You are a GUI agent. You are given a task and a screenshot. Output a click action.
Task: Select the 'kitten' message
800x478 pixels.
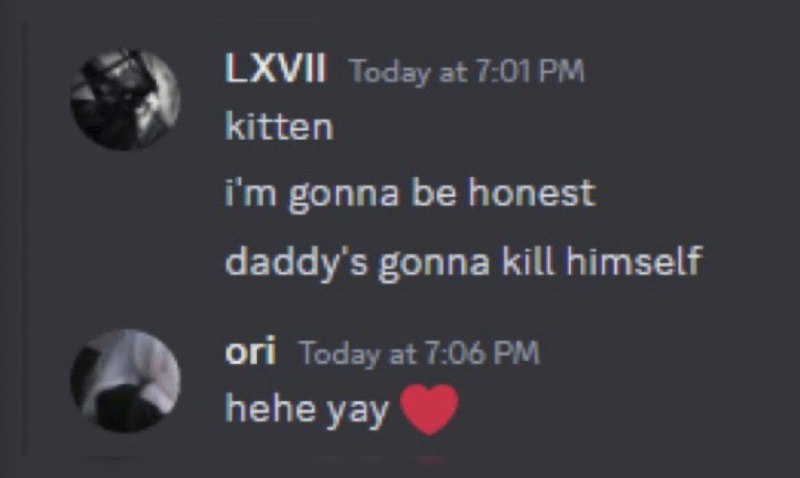click(x=279, y=126)
